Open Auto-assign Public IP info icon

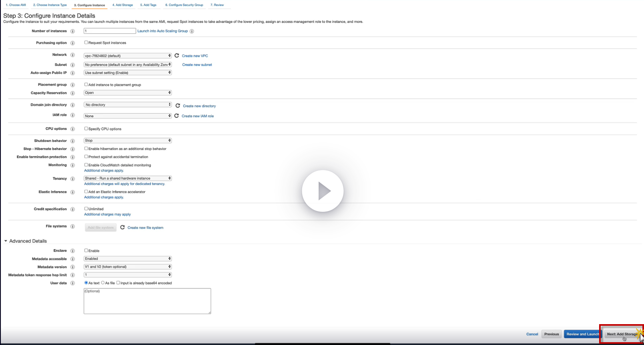pyautogui.click(x=73, y=73)
